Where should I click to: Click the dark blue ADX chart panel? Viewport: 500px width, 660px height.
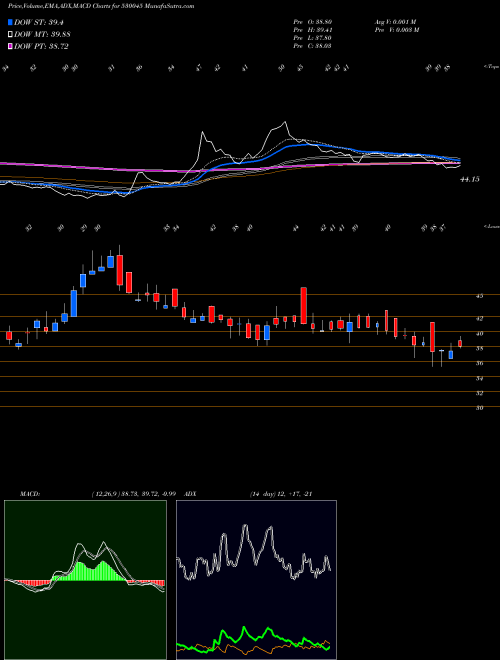tap(256, 580)
